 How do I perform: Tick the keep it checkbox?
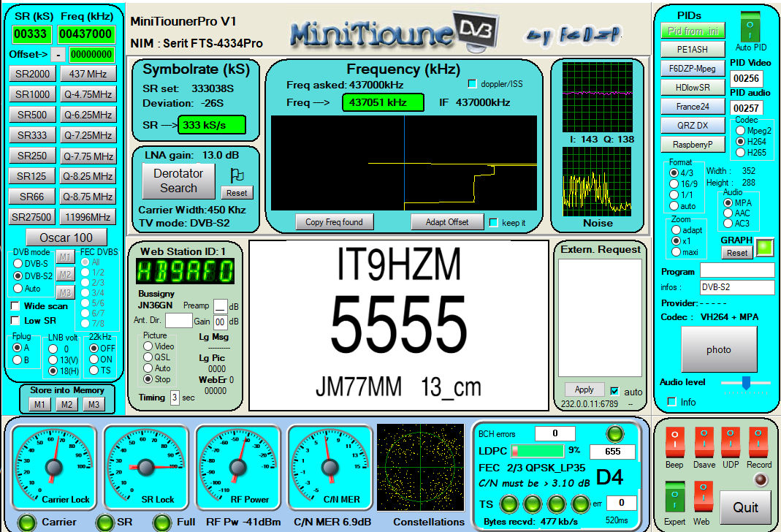(494, 223)
